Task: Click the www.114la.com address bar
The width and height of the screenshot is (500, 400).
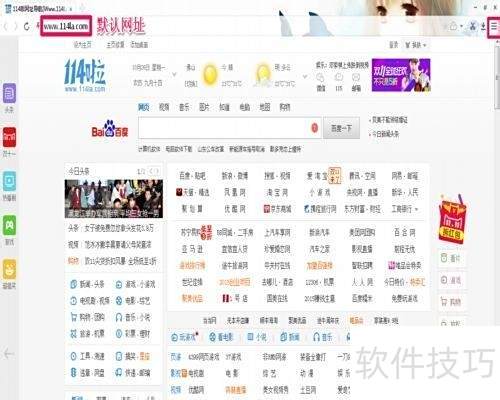Action: pyautogui.click(x=66, y=26)
